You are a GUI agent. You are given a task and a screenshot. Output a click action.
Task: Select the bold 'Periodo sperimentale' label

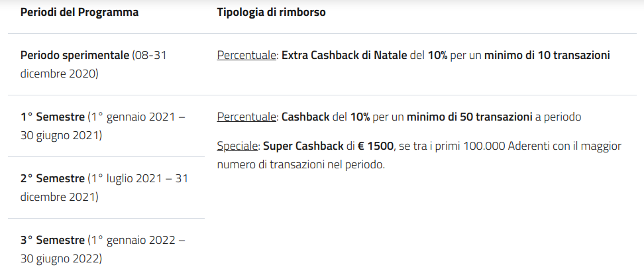point(75,55)
